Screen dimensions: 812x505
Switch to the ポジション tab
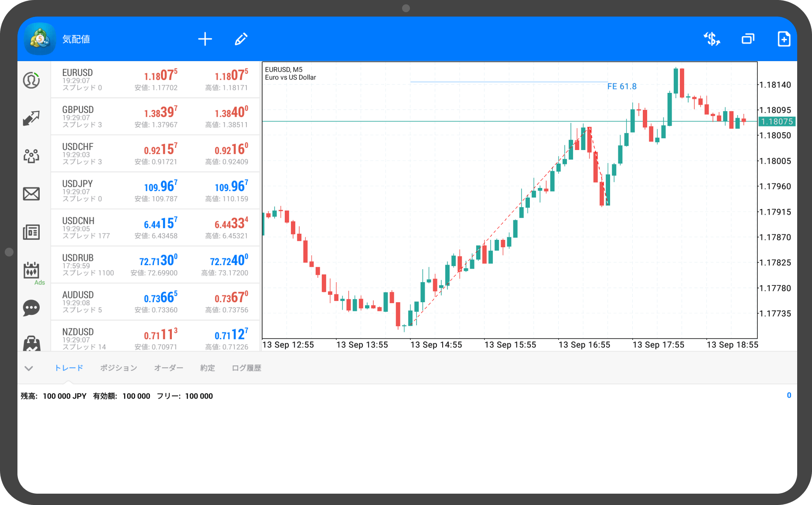[119, 368]
